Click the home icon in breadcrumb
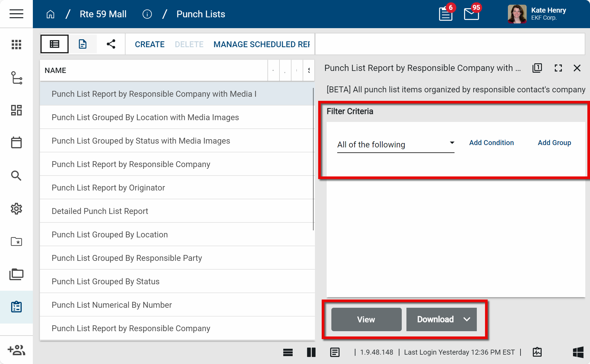 [x=50, y=14]
